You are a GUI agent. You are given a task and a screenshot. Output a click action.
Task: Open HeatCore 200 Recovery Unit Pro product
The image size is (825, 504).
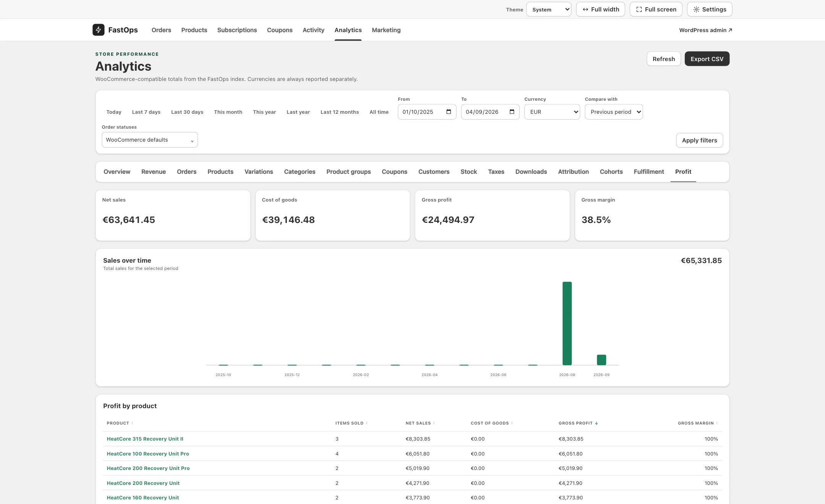tap(148, 468)
